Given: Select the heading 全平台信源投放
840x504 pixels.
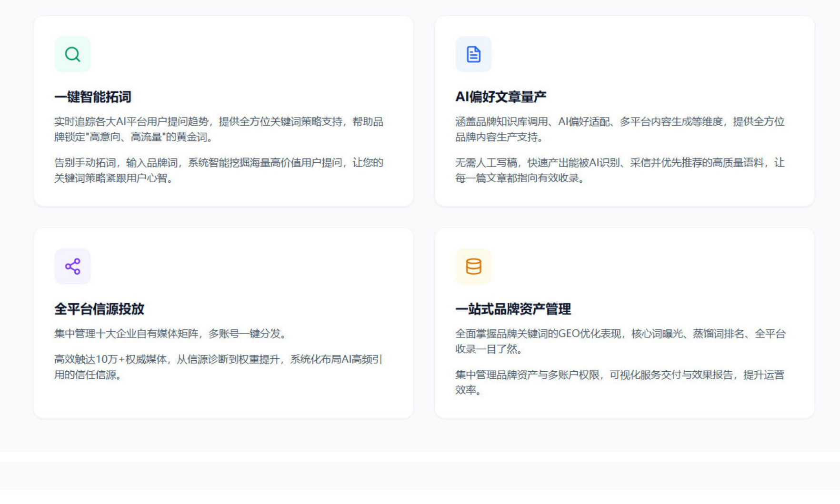Looking at the screenshot, I should (99, 309).
